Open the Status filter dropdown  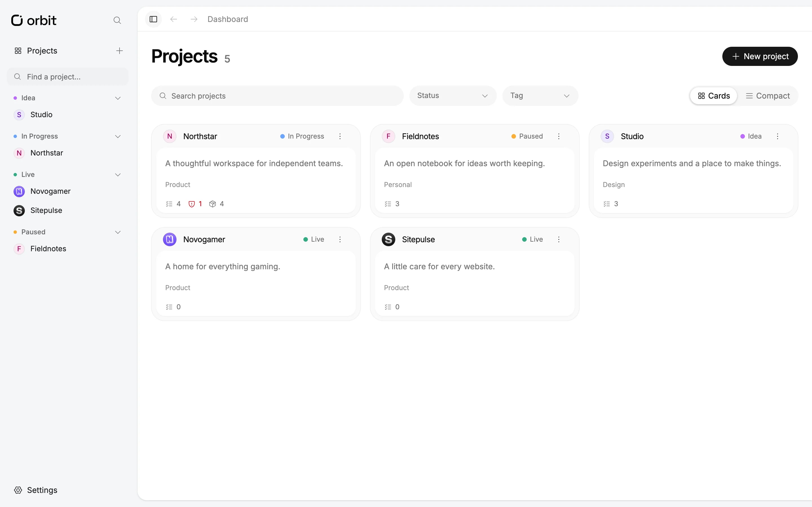click(453, 96)
